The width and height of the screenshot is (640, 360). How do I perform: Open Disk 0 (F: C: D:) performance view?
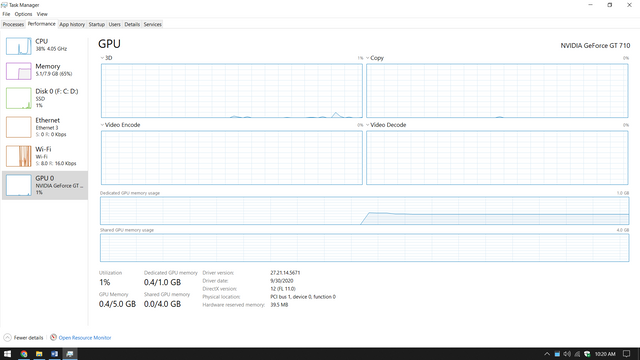45,98
